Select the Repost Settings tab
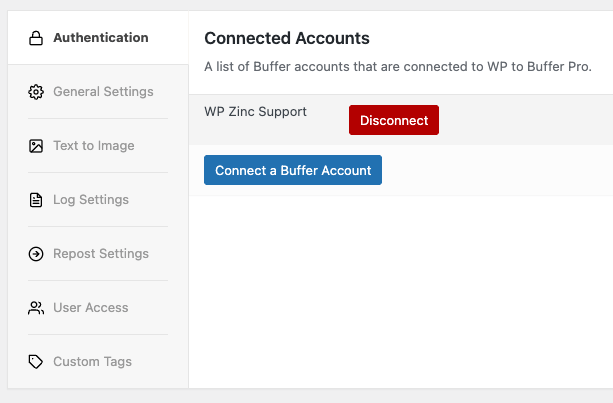Image resolution: width=613 pixels, height=403 pixels. (98, 253)
